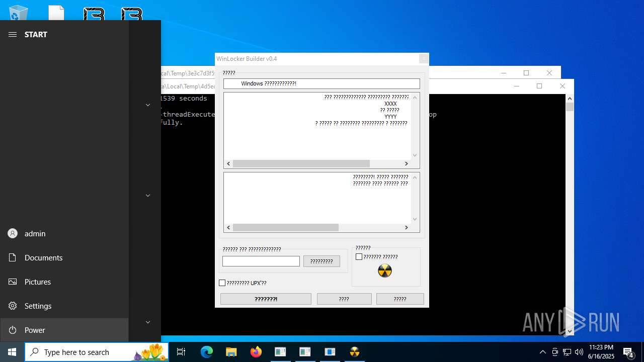
Task: Click the second message text area
Action: (x=317, y=198)
